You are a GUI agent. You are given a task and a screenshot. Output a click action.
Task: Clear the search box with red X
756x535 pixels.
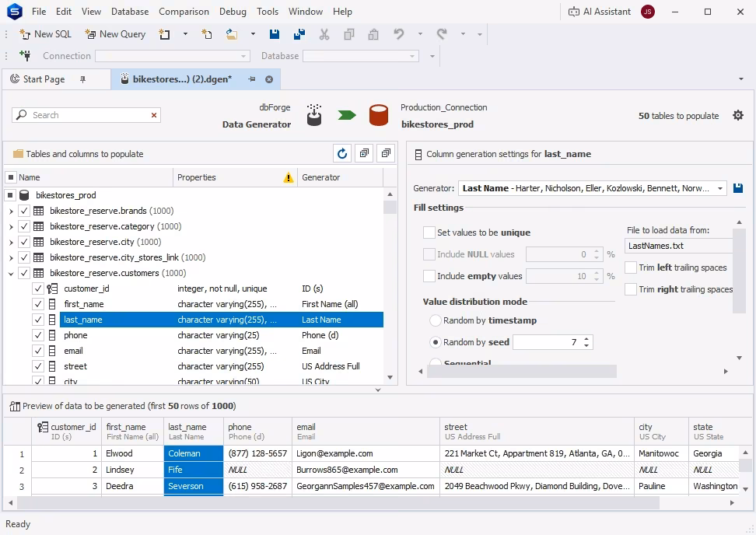tap(154, 115)
